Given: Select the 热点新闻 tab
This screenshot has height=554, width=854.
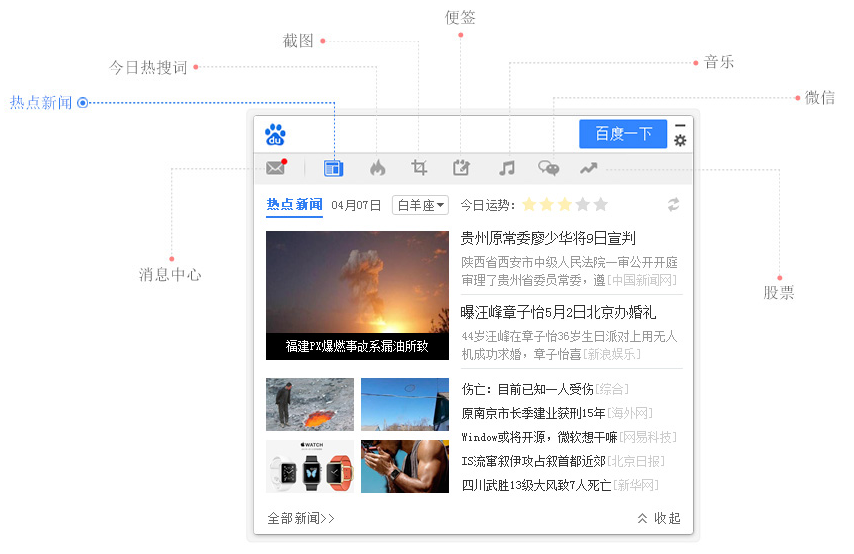Looking at the screenshot, I should [x=294, y=205].
